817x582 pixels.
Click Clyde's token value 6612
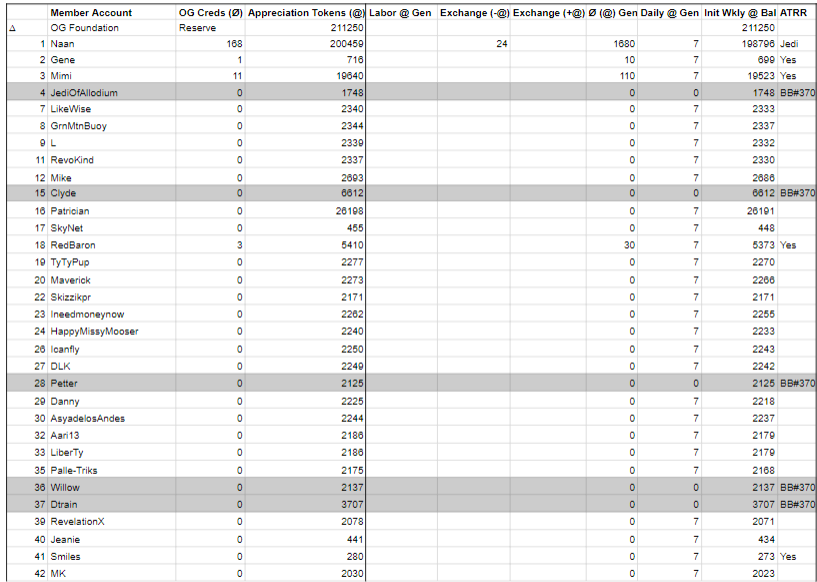pyautogui.click(x=305, y=193)
